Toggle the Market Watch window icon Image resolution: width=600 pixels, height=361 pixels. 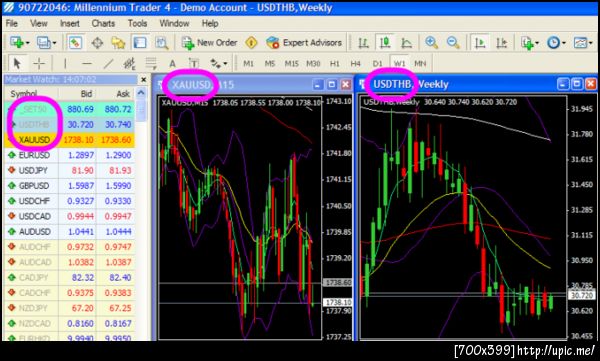(x=75, y=42)
